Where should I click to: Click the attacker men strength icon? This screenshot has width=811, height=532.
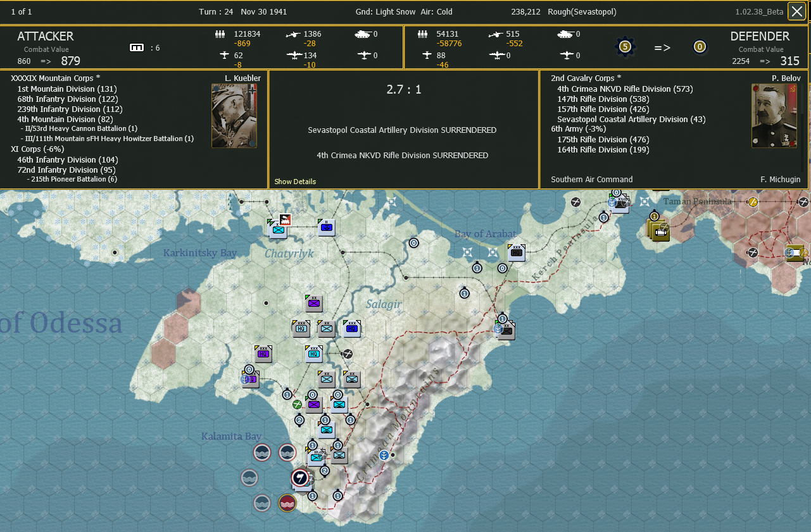click(220, 34)
